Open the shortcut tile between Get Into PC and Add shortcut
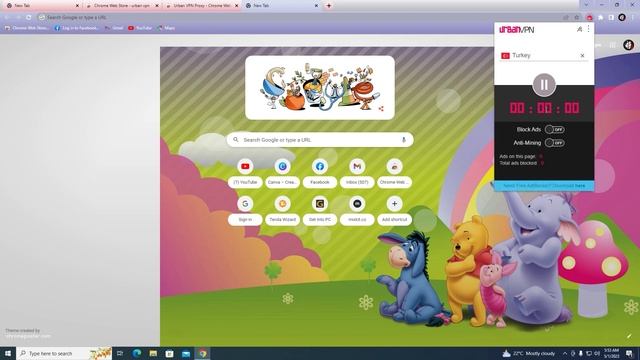 click(x=357, y=211)
